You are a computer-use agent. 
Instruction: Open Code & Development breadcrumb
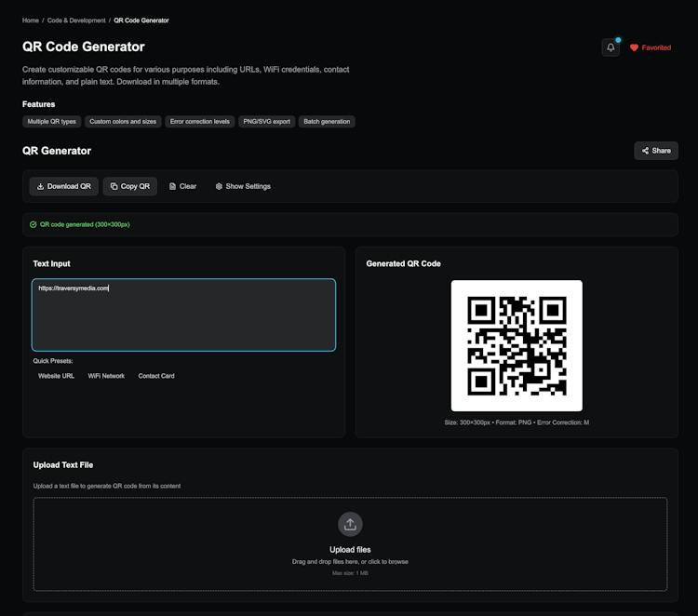pos(76,20)
